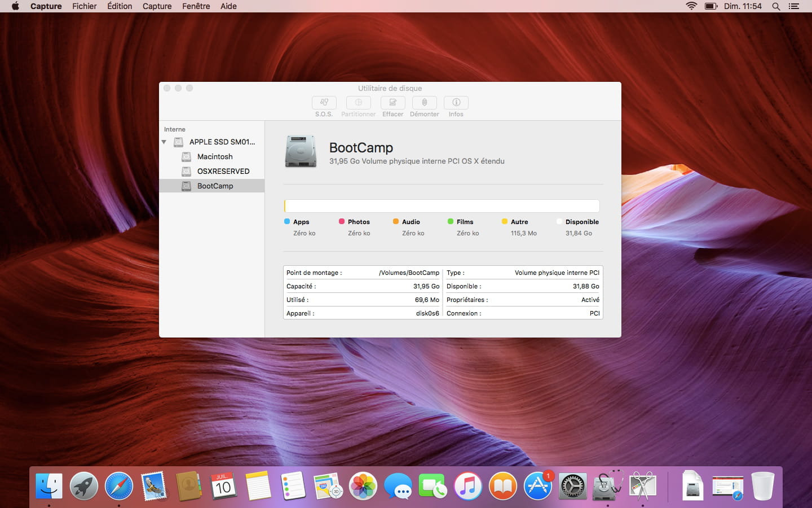812x508 pixels.
Task: Open the Fenêtre menu
Action: 196,6
